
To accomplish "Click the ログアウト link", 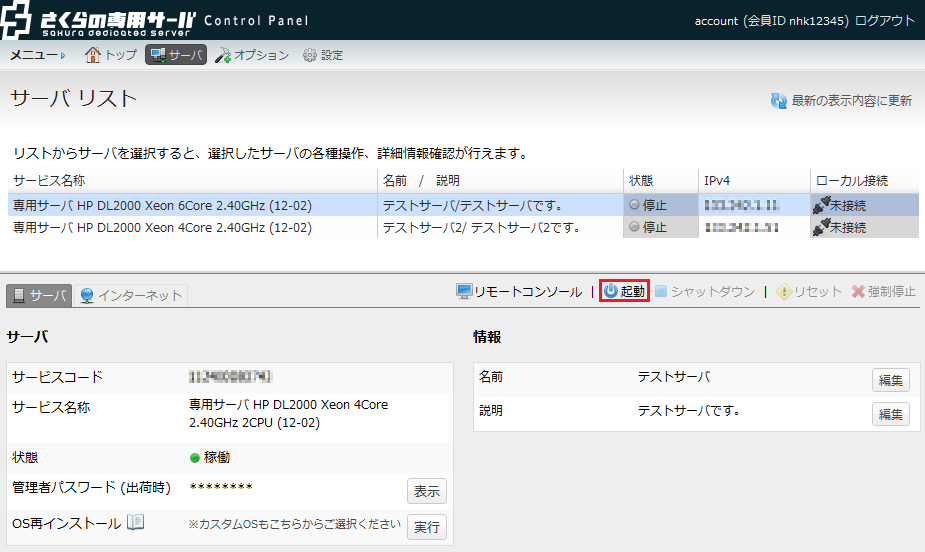I will click(x=885, y=21).
